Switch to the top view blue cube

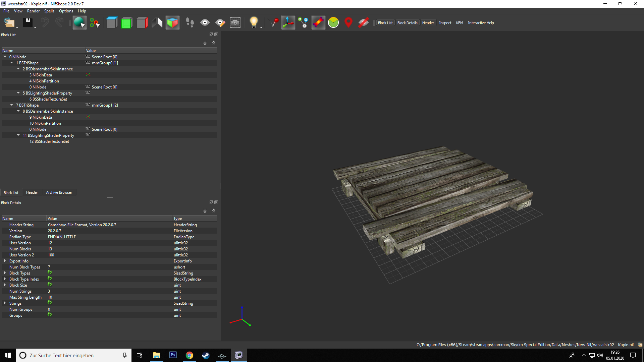(112, 23)
